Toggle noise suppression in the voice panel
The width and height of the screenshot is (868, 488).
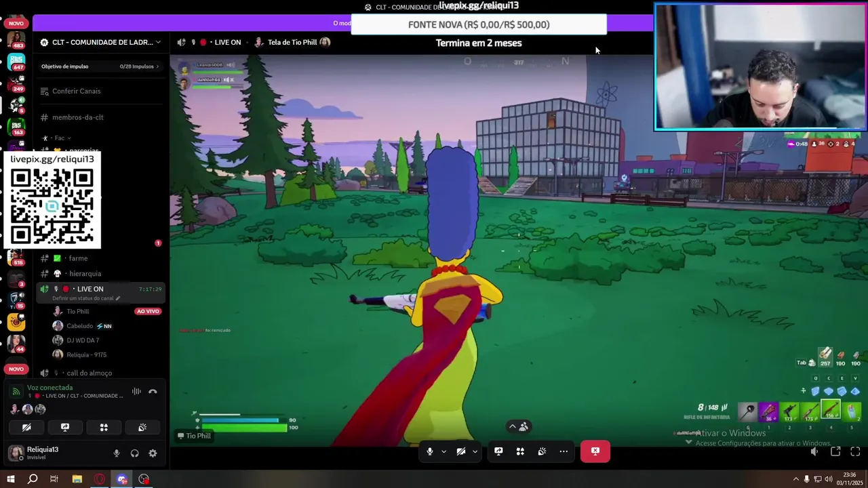[x=136, y=391]
